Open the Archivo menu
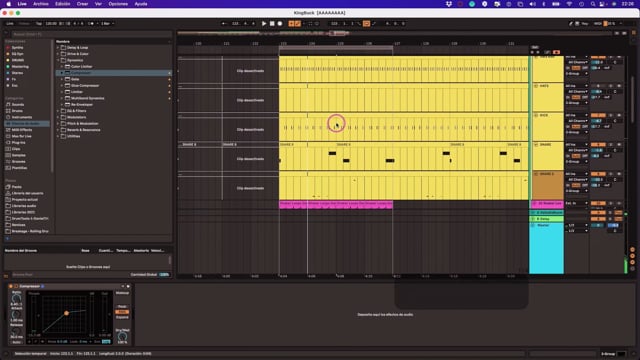The height and width of the screenshot is (360, 640). [40, 4]
